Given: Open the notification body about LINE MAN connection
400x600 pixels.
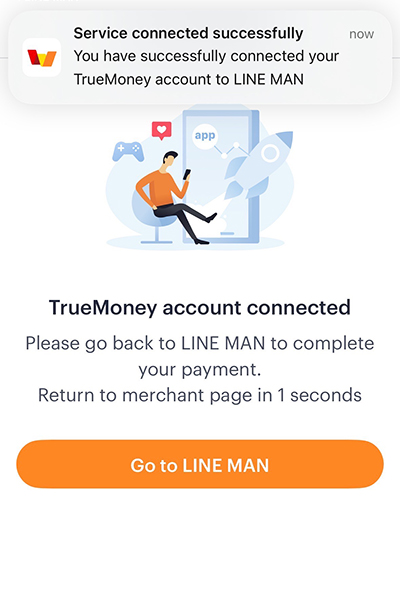Looking at the screenshot, I should [206, 68].
